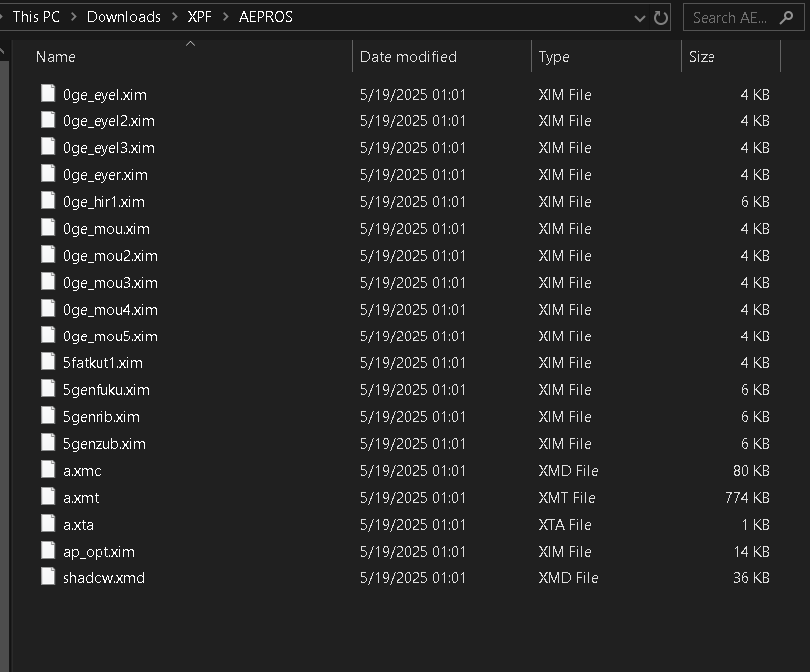The width and height of the screenshot is (810, 672).
Task: Click the file icon of 0ge_eyel.xim
Action: click(x=48, y=94)
